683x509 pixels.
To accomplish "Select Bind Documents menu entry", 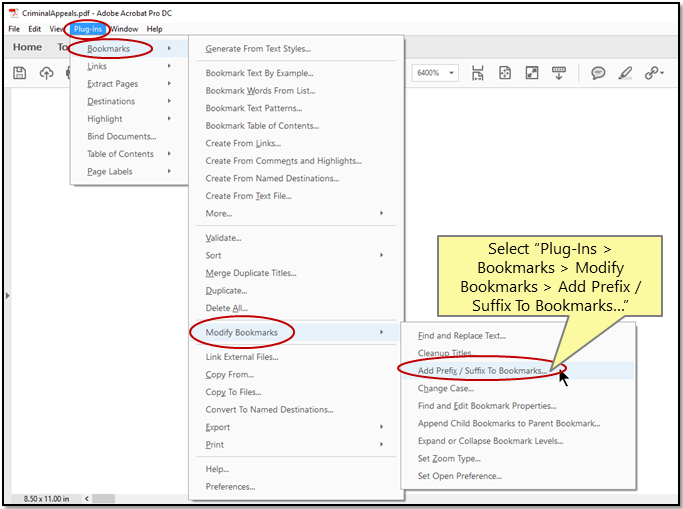I will [x=129, y=136].
